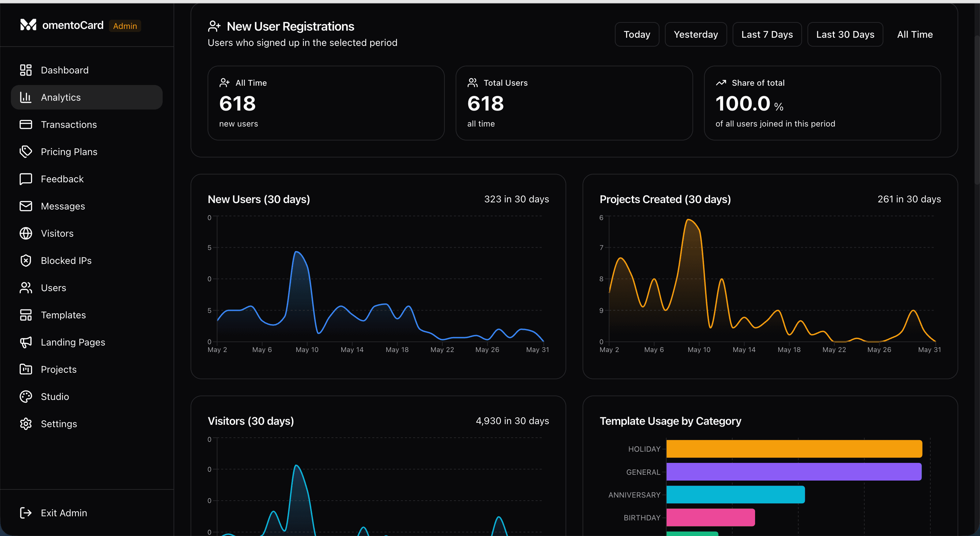Click the Landing Pages megaphone icon

click(x=26, y=342)
